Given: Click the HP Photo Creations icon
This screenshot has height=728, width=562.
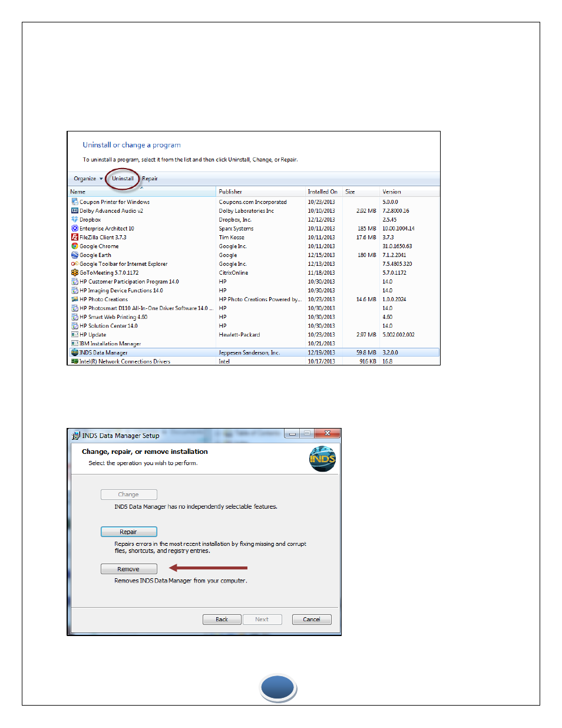Looking at the screenshot, I should pyautogui.click(x=75, y=299).
